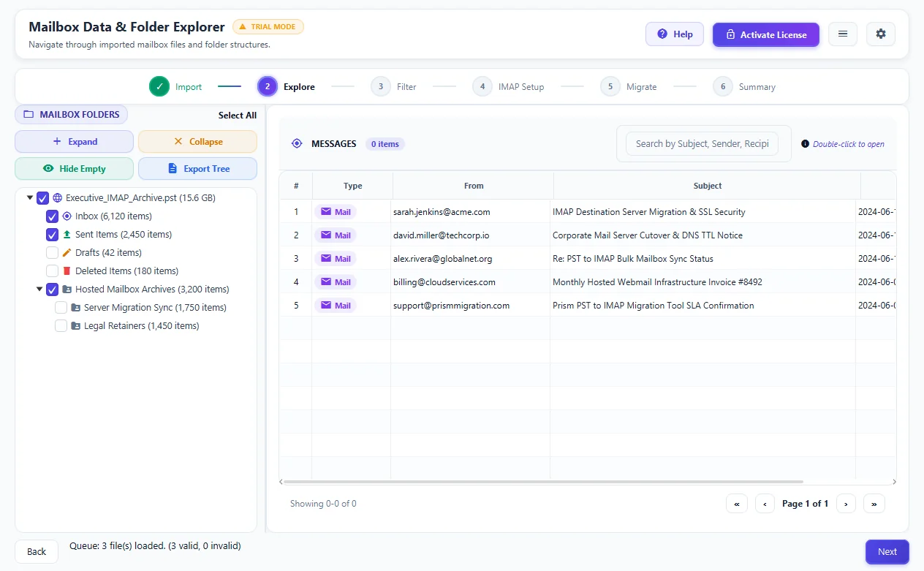
Task: Go to the first page of messages
Action: (737, 503)
